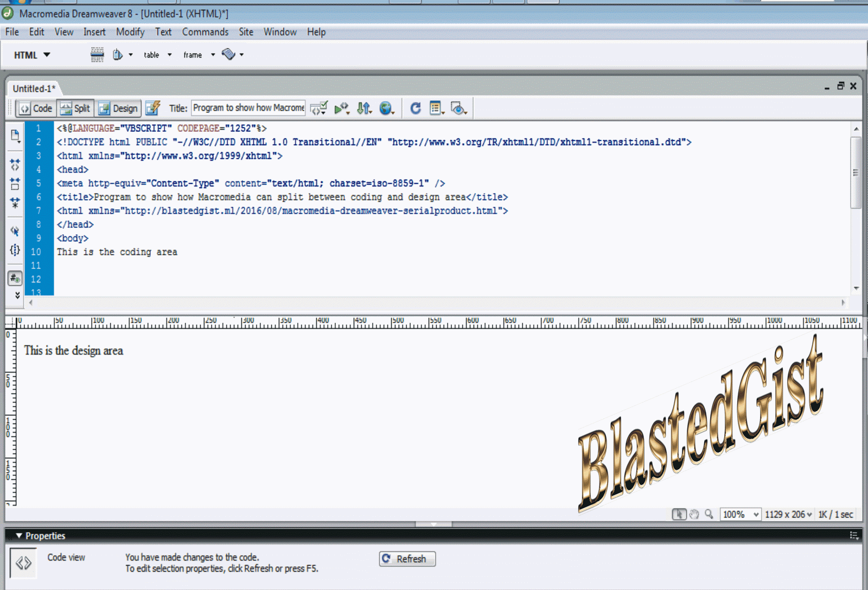868x590 pixels.
Task: Expand all code icon in coding toolbar
Action: (x=15, y=203)
